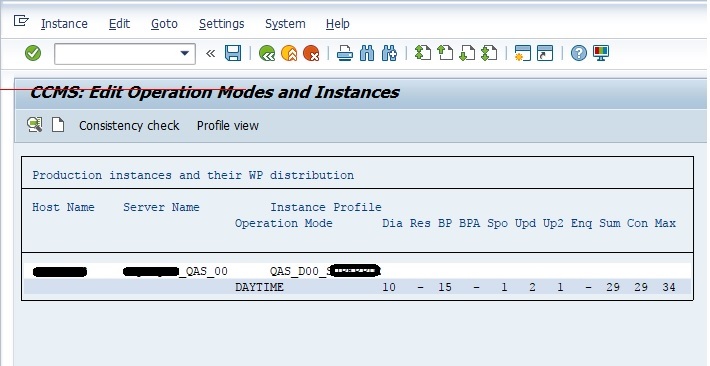Select the DAYTIME operation mode row

click(357, 287)
